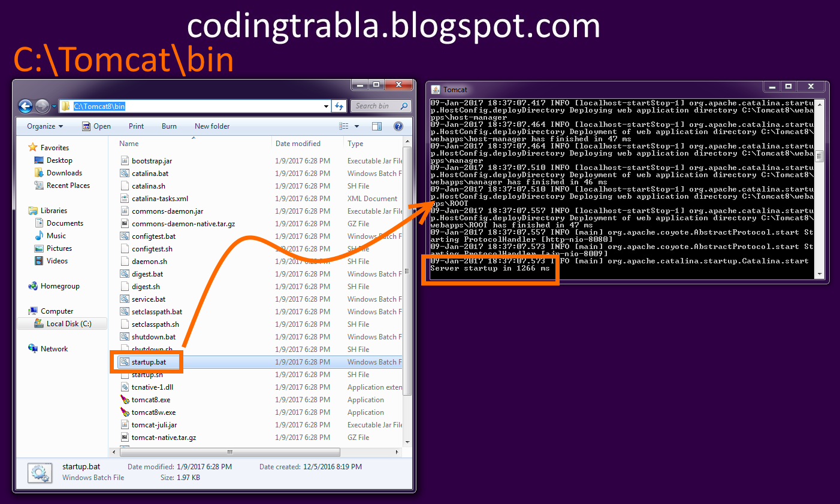Click the Open button on the toolbar
The image size is (840, 504).
pos(102,126)
